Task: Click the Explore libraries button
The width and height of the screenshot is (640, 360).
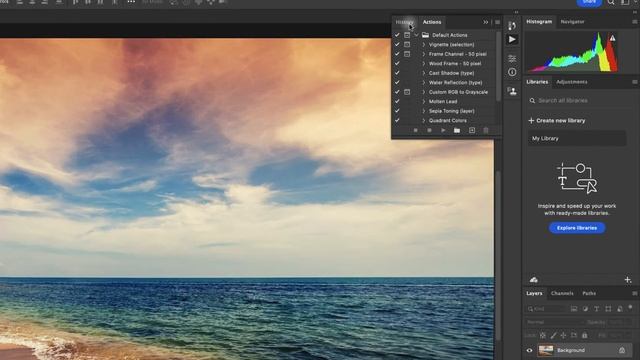Action: [577, 228]
